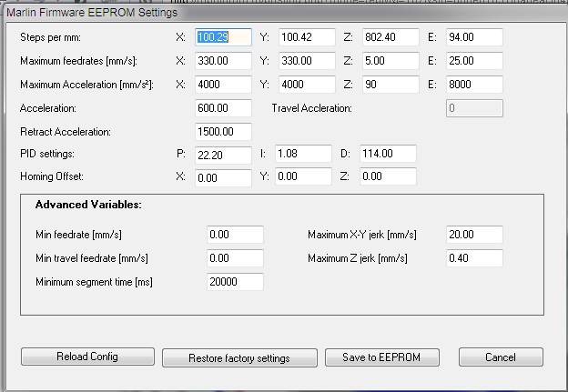Viewport: 568px width, 392px height.
Task: Edit the Maximum X-Y jerk field
Action: click(474, 235)
